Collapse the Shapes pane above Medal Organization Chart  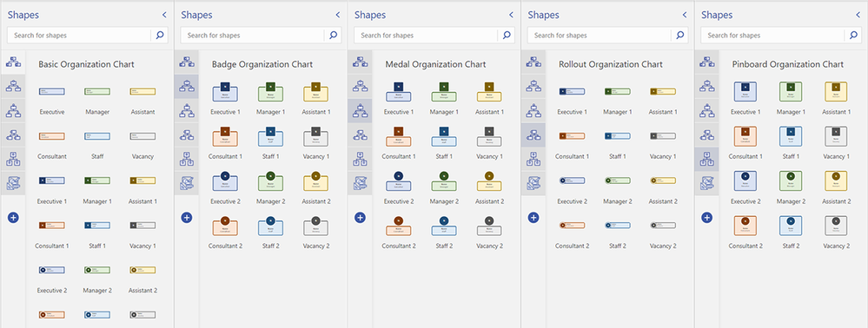click(x=512, y=15)
